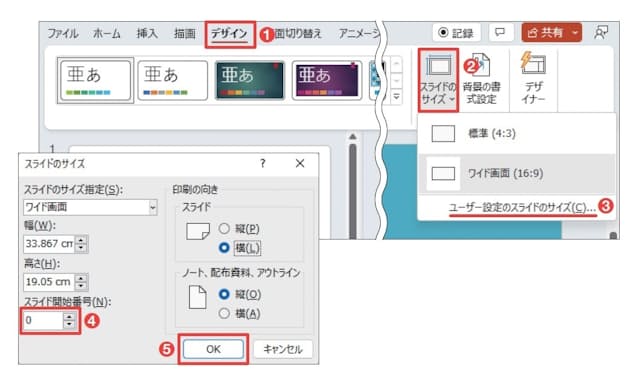The height and width of the screenshot is (379, 638).
Task: Open Custom Slide Size (ユーザー設定のスライドのサイズ)
Action: (522, 208)
